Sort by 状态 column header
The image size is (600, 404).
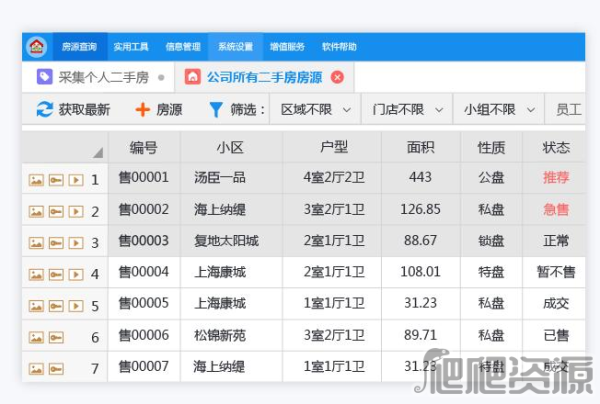[556, 147]
